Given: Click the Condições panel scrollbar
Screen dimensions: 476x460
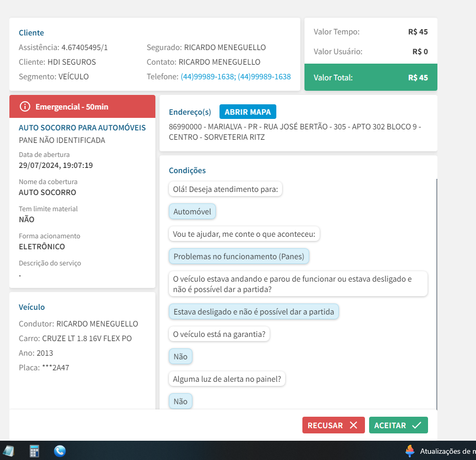Looking at the screenshot, I should (x=437, y=292).
